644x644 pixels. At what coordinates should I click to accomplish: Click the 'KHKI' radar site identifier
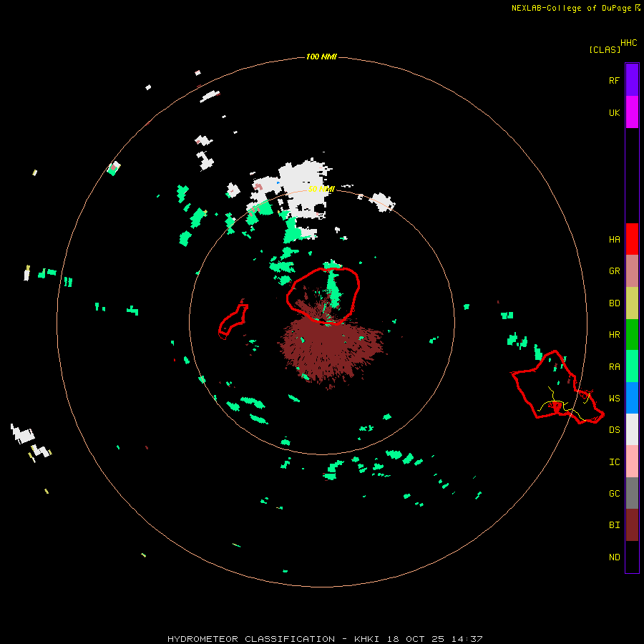(x=366, y=639)
